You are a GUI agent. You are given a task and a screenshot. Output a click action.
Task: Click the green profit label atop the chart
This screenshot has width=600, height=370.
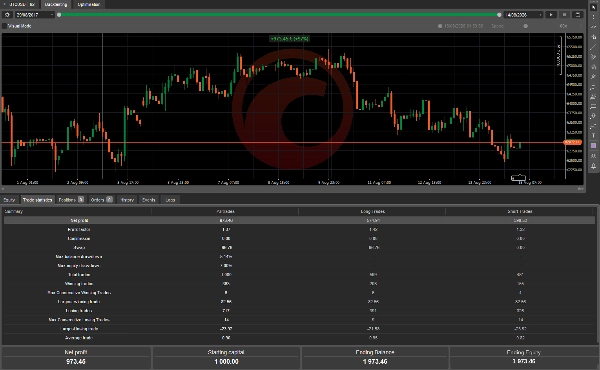(x=289, y=39)
